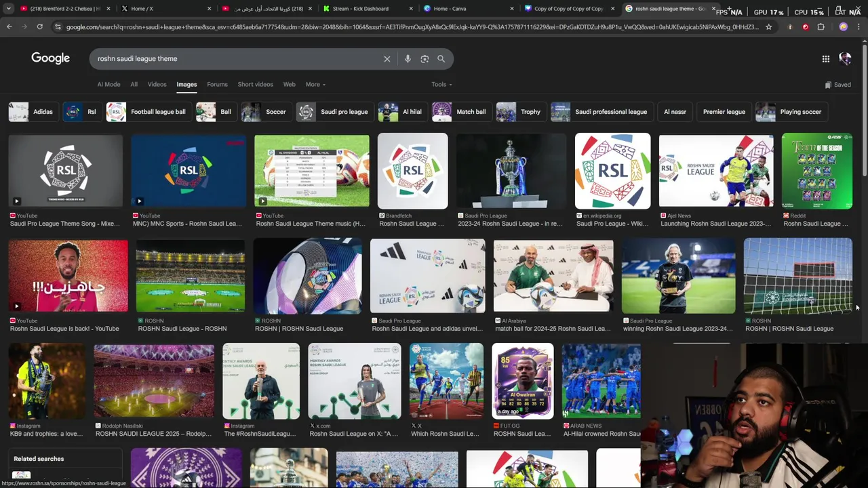Clear the search box with the X icon
This screenshot has width=868, height=488.
coord(387,59)
